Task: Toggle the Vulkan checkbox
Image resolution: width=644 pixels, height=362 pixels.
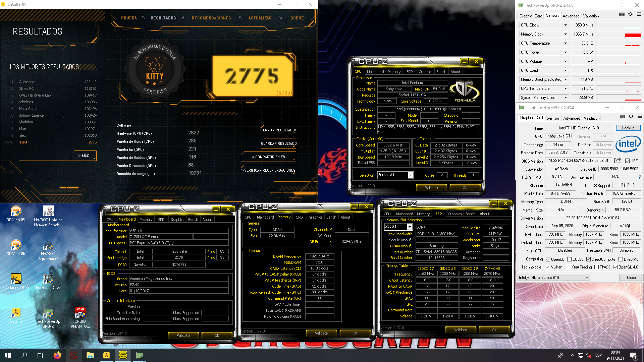Action: [548, 267]
